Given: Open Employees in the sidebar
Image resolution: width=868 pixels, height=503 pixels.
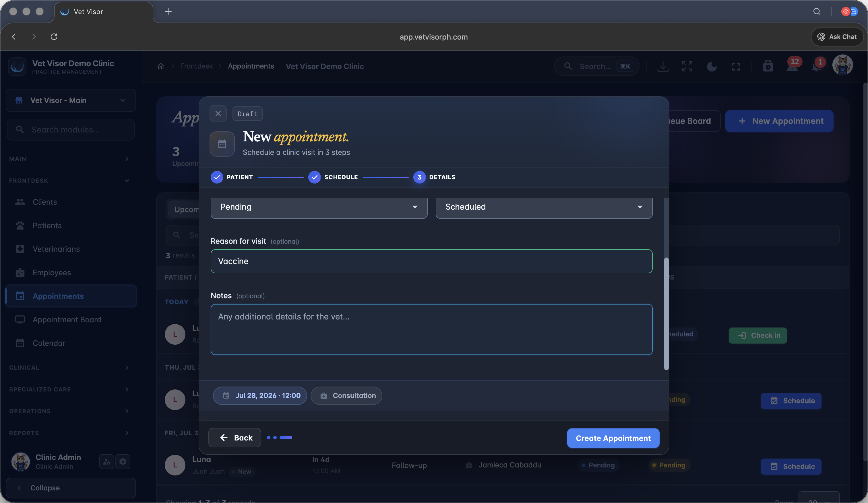Looking at the screenshot, I should (71, 272).
